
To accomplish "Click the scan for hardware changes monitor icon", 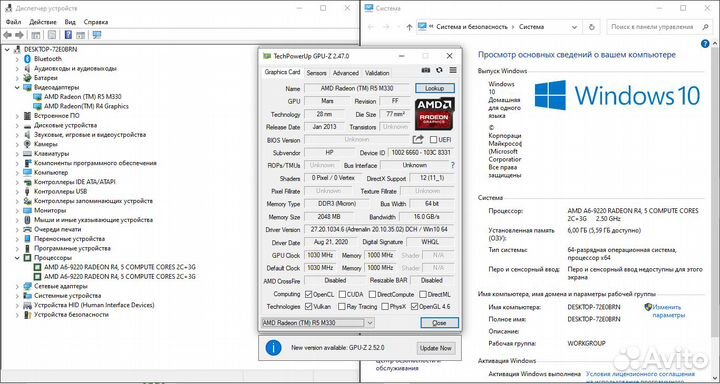I will pos(97,35).
